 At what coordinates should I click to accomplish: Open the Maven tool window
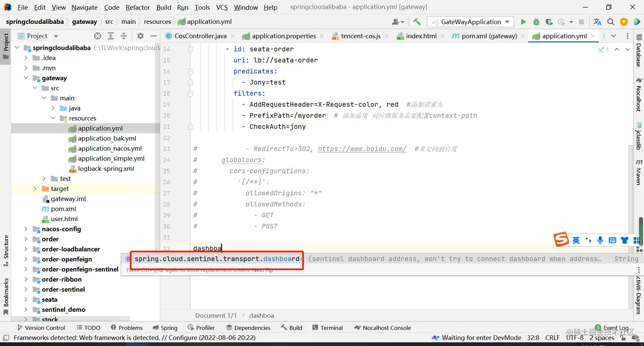638,172
